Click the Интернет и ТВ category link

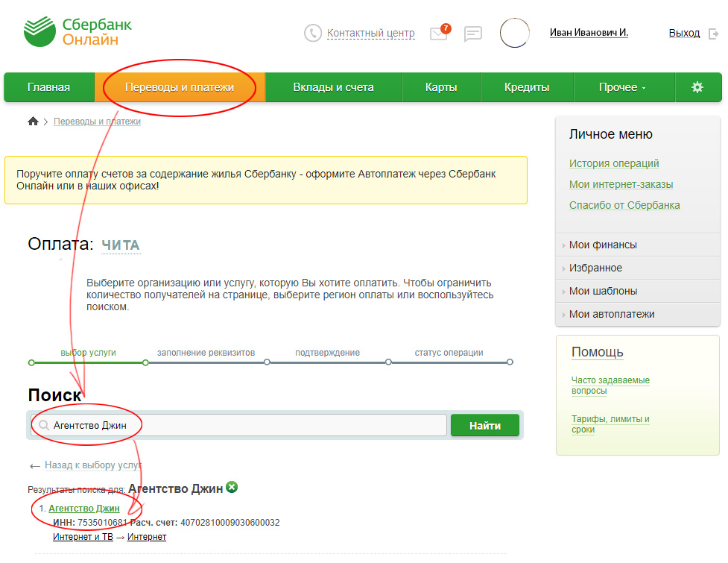(83, 536)
